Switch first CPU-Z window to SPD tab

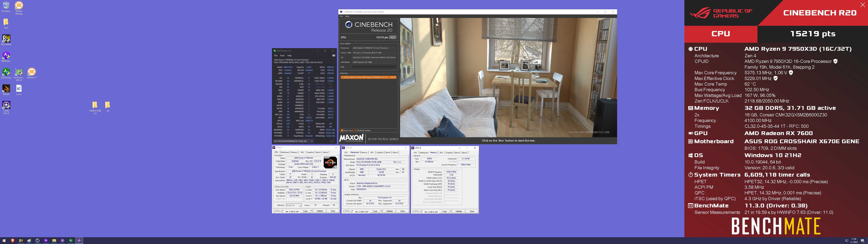pos(302,152)
